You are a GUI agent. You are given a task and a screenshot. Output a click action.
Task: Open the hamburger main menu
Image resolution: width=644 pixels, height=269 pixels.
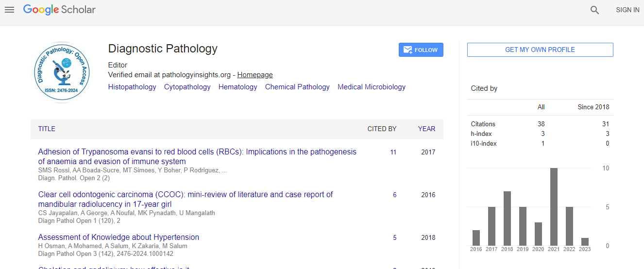tap(9, 10)
